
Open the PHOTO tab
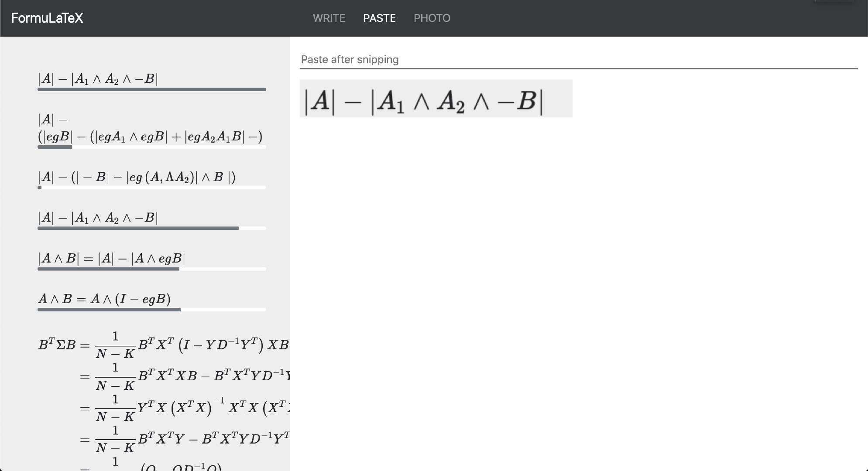(x=432, y=18)
